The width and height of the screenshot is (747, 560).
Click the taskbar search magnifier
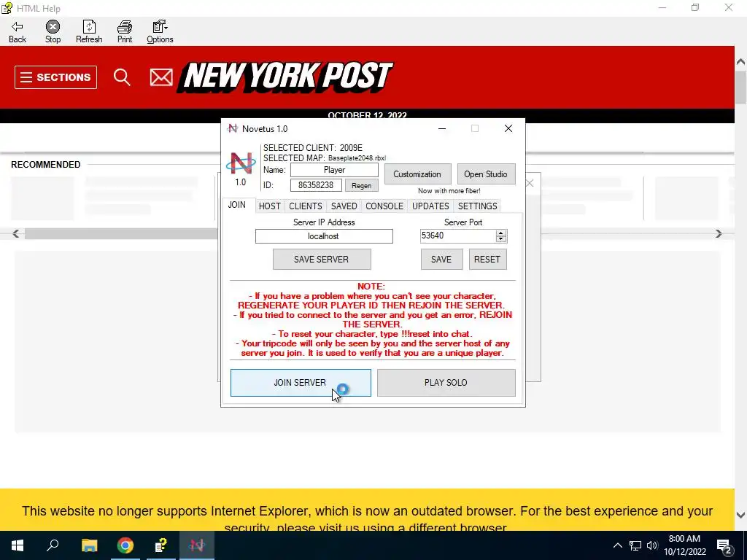(53, 545)
